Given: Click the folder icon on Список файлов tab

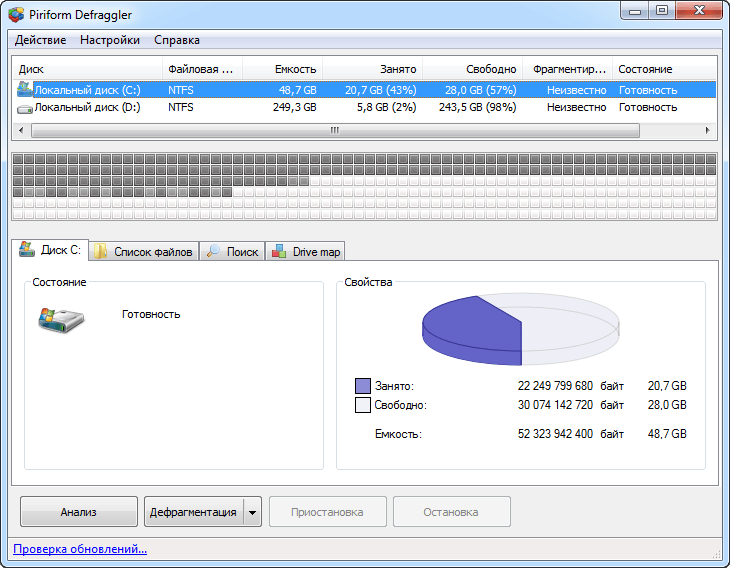Looking at the screenshot, I should 101,252.
